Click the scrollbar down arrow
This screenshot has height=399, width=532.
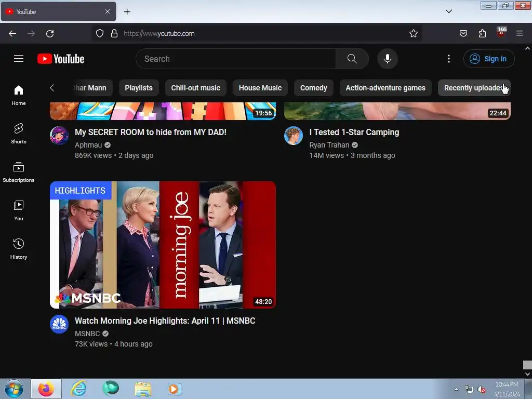527,374
